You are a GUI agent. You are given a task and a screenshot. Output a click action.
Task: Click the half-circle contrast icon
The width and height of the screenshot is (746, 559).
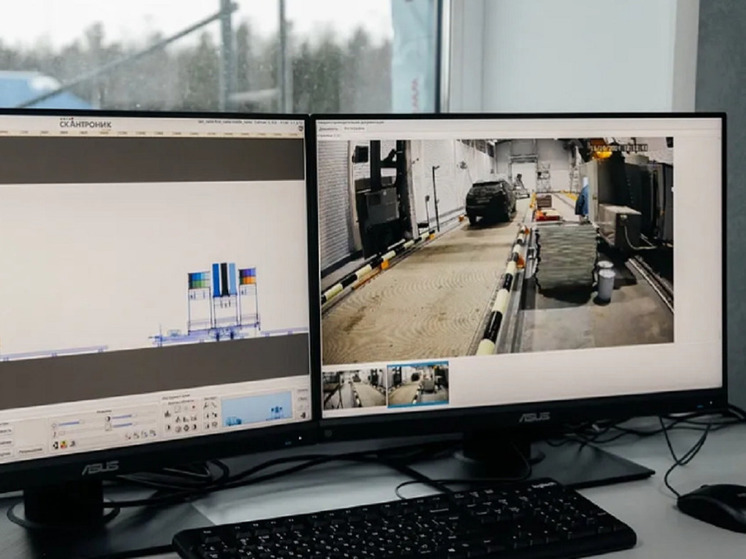coord(108,418)
